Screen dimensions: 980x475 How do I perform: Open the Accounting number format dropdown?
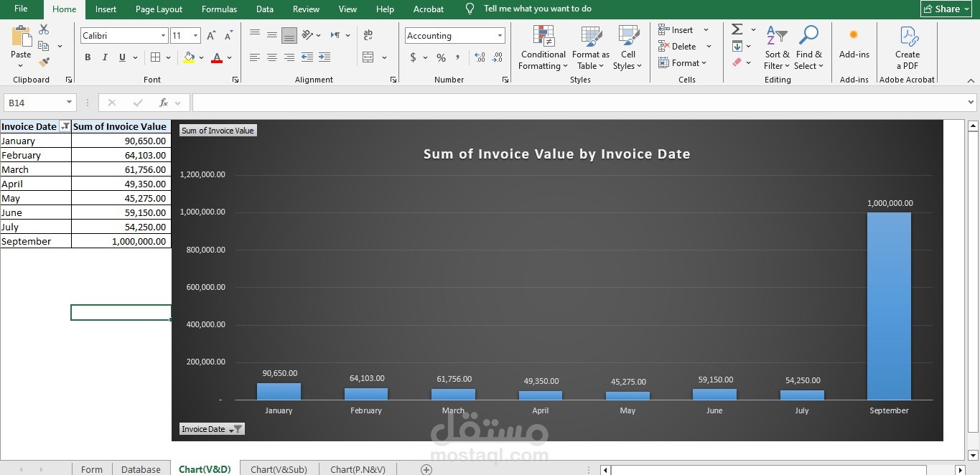(500, 35)
